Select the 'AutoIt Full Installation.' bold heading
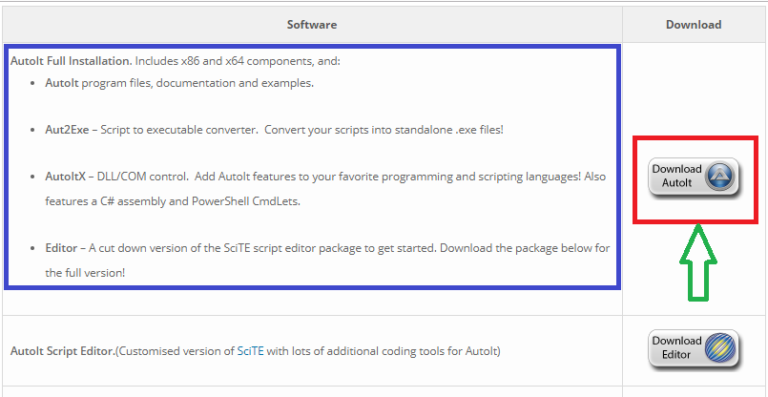Screen dimensions: 768x397 (x=71, y=61)
